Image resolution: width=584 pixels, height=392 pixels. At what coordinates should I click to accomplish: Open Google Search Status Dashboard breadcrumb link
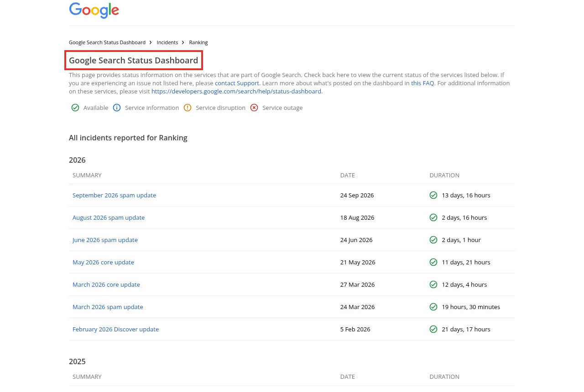point(107,42)
